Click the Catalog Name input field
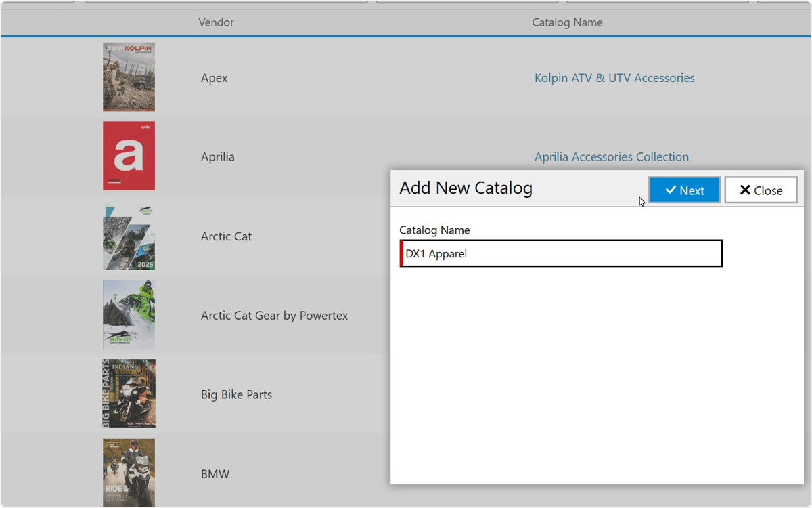 point(561,253)
